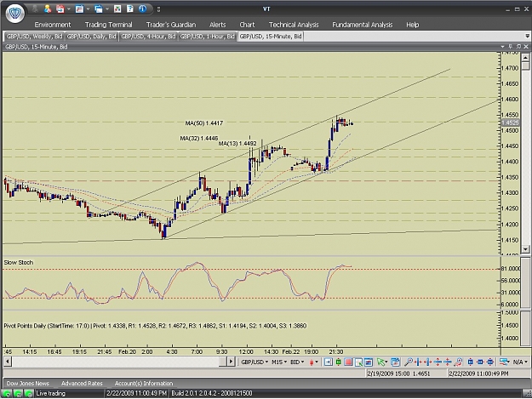Image resolution: width=532 pixels, height=399 pixels.
Task: Click the help document icon in quick toolbar
Action: click(x=130, y=9)
